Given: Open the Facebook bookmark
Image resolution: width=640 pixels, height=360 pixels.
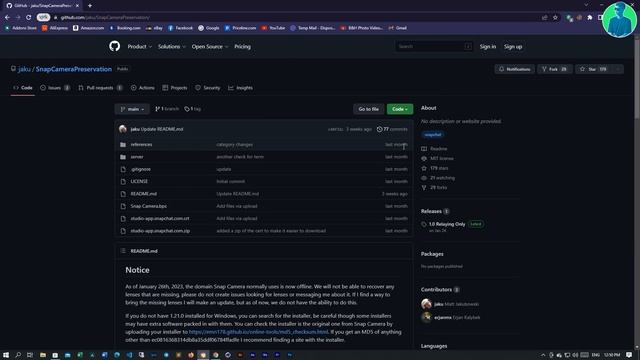Looking at the screenshot, I should click(180, 28).
